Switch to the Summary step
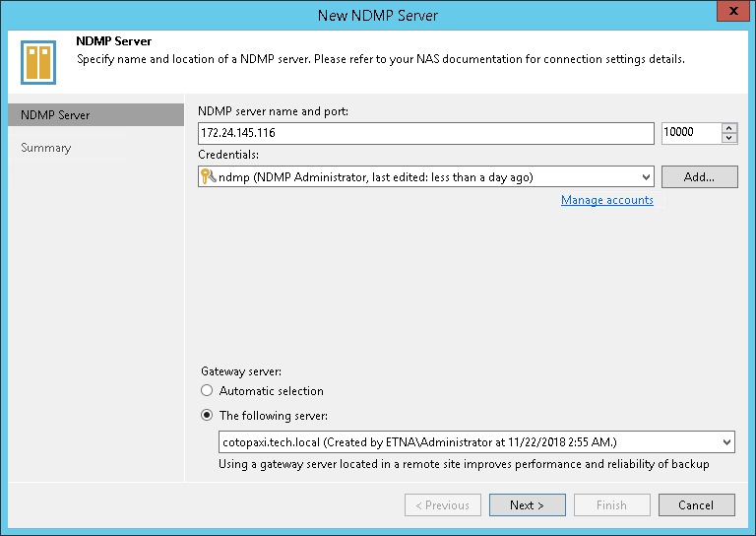This screenshot has height=536, width=756. tap(46, 148)
